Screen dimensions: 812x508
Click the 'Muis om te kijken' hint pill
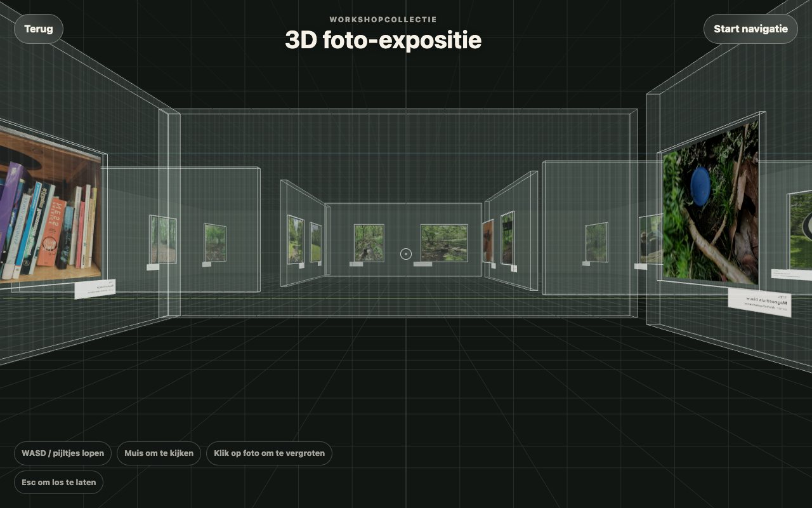159,453
